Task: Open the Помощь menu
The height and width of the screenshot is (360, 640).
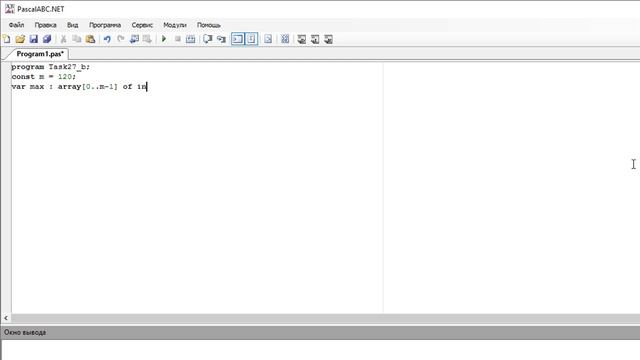Action: (x=209, y=25)
